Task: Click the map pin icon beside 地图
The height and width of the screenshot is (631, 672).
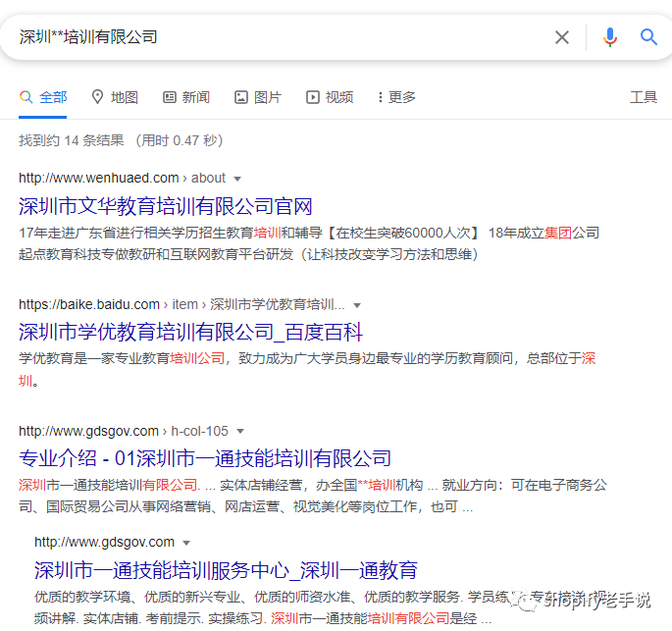Action: point(98,97)
